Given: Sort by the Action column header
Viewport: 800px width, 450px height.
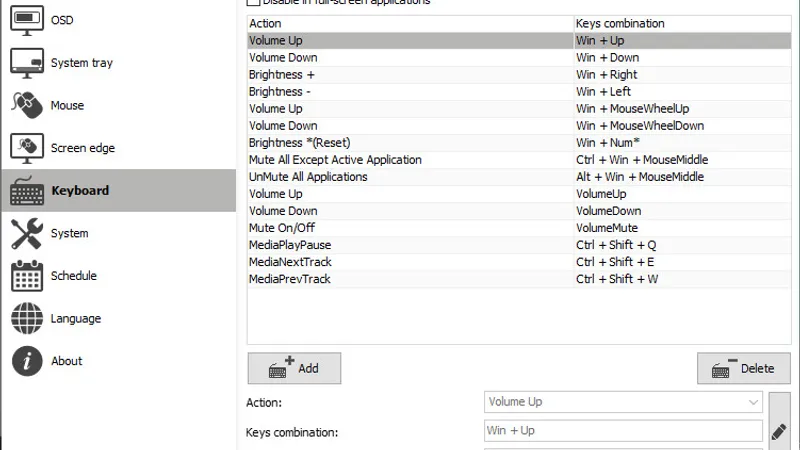Looking at the screenshot, I should tap(410, 23).
